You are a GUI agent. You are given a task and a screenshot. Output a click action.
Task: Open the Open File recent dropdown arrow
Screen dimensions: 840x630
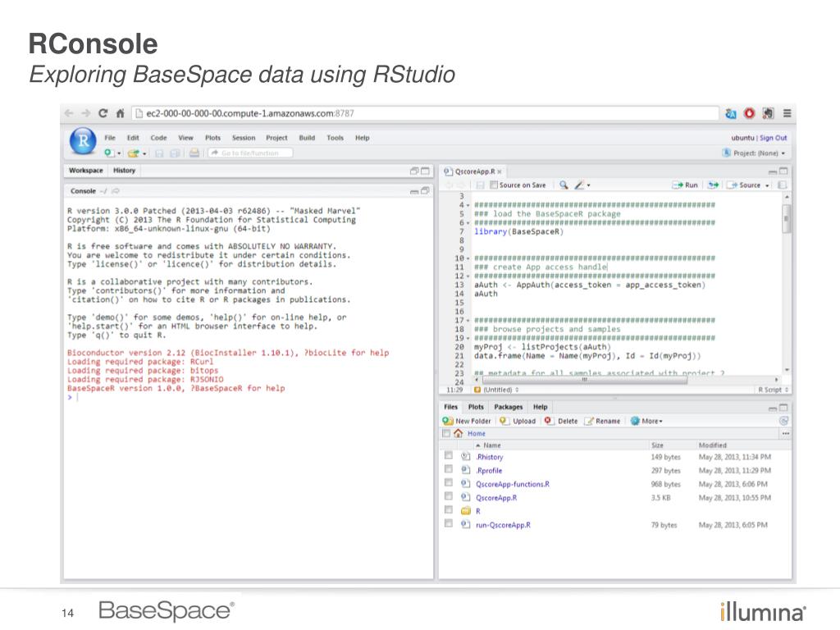click(144, 153)
